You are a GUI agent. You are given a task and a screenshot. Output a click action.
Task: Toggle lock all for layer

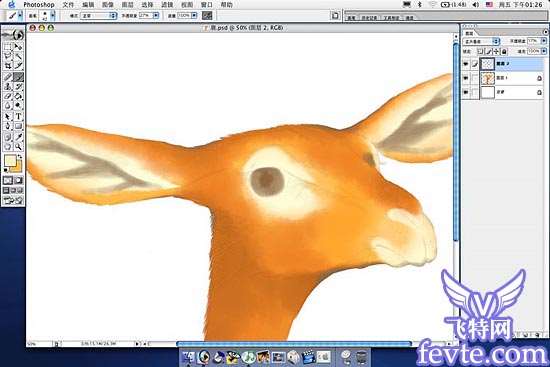(504, 51)
